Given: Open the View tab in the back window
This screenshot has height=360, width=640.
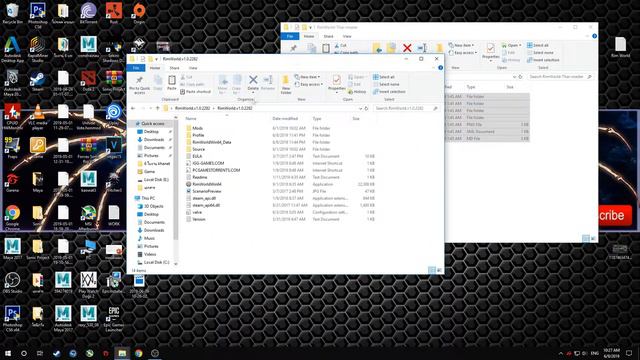Looking at the screenshot, I should click(x=347, y=36).
